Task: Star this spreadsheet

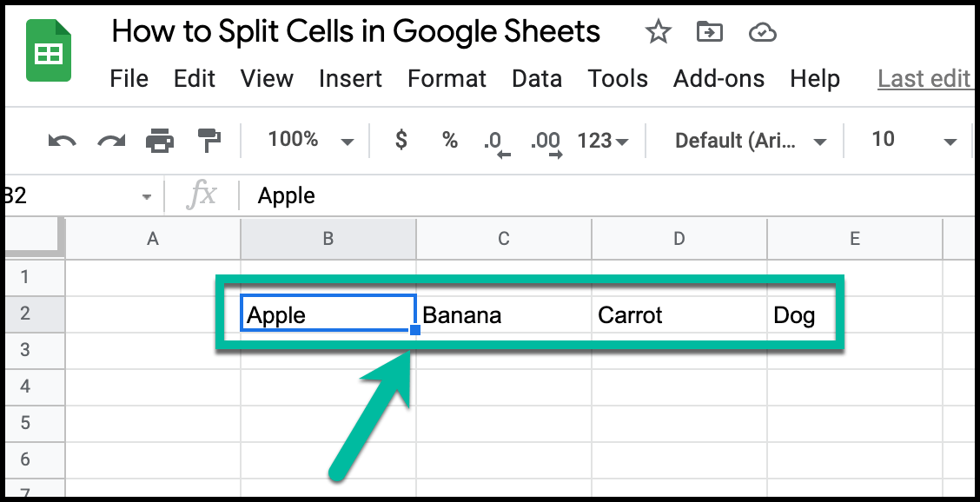Action: pos(658,30)
